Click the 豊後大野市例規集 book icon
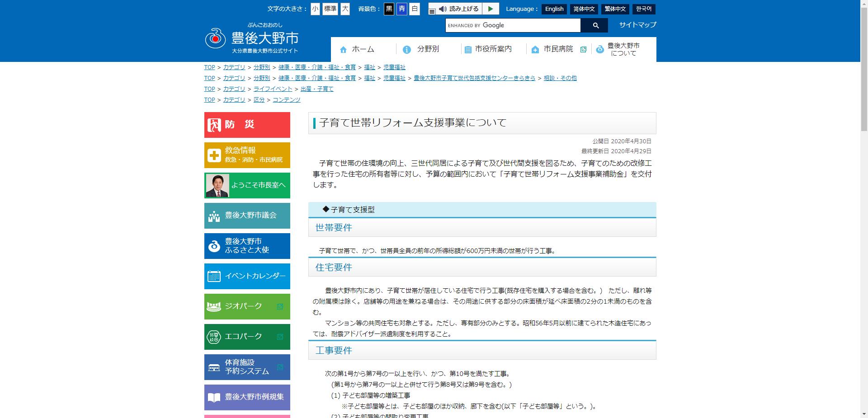868x418 pixels. click(x=213, y=397)
